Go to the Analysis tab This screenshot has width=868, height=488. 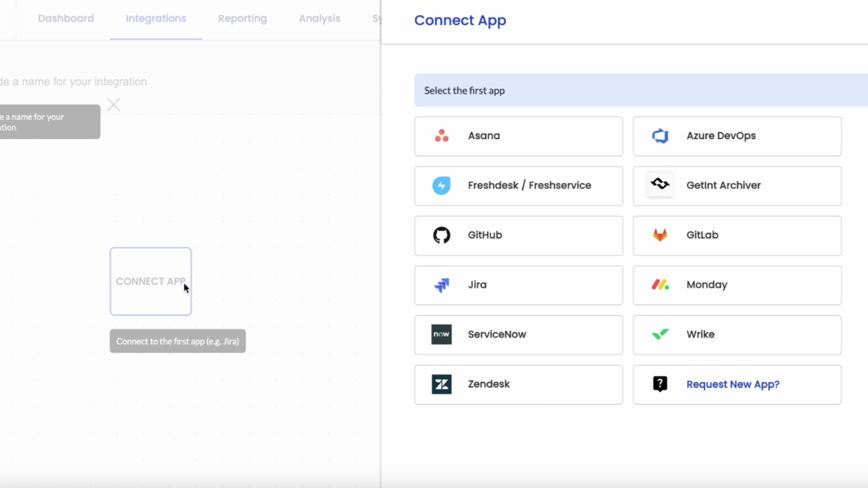[320, 19]
